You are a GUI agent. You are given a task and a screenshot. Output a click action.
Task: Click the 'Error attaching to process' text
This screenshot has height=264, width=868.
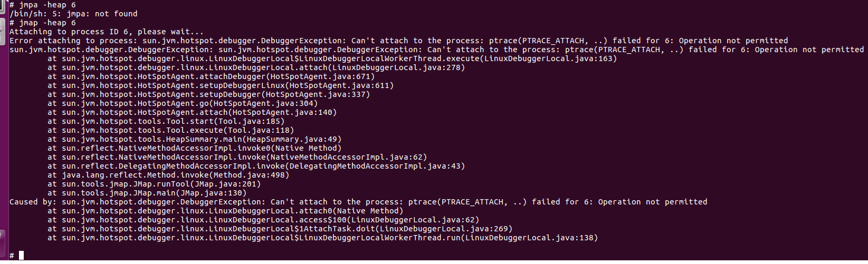pyautogui.click(x=73, y=41)
